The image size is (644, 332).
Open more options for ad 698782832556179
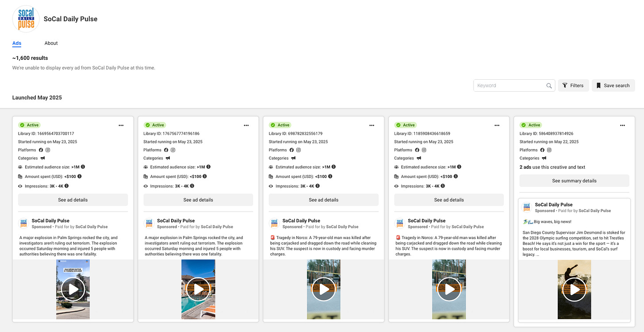point(372,125)
